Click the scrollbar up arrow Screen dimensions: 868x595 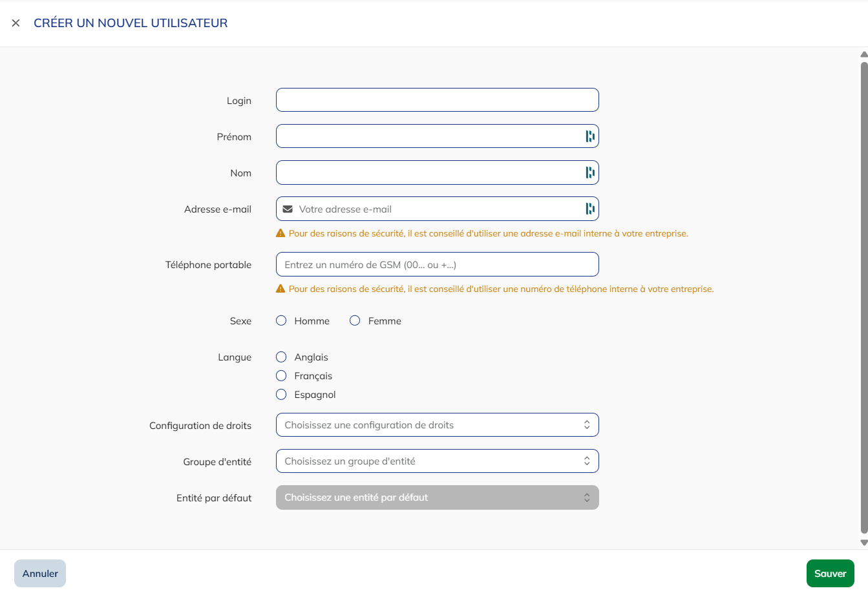point(863,56)
